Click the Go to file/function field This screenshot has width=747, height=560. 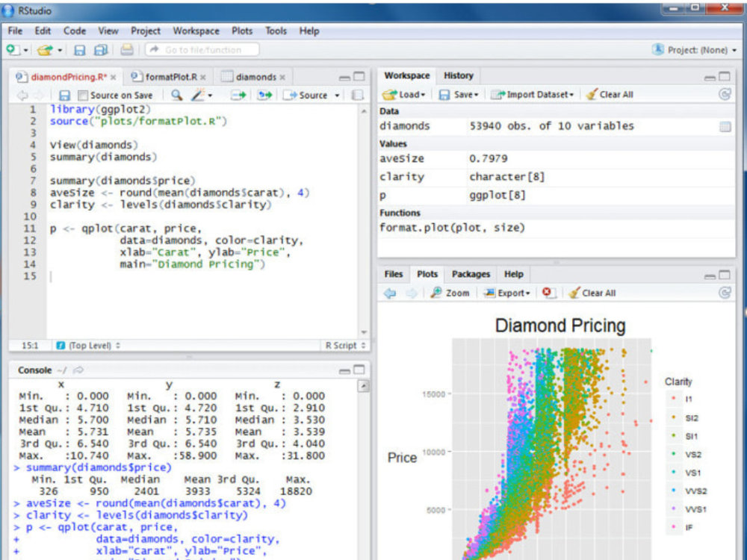202,49
